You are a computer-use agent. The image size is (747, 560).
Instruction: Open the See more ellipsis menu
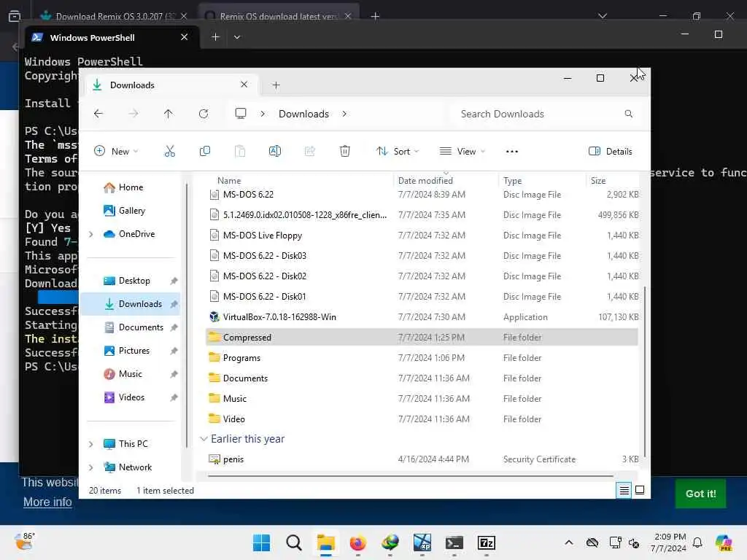click(x=511, y=152)
